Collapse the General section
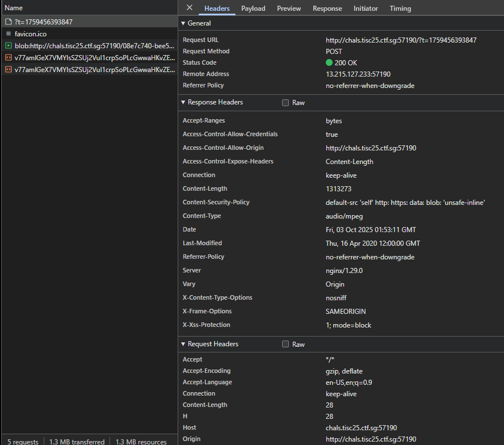This screenshot has width=504, height=445. [x=183, y=23]
